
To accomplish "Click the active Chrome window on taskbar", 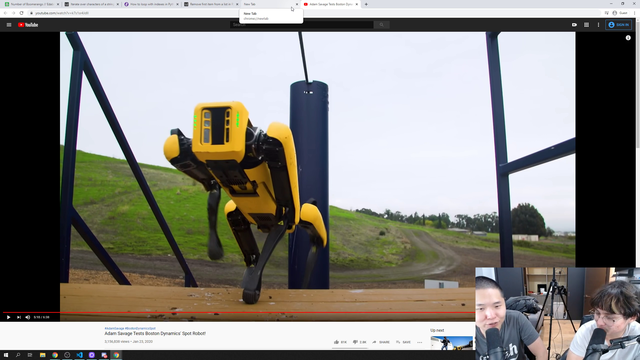I will point(116,355).
